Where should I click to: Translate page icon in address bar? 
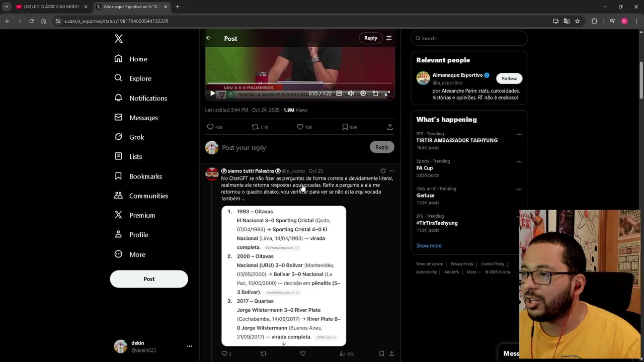coord(567,21)
